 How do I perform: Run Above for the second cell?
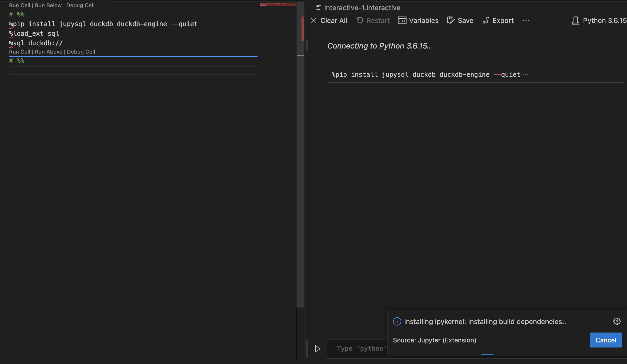[x=48, y=52]
